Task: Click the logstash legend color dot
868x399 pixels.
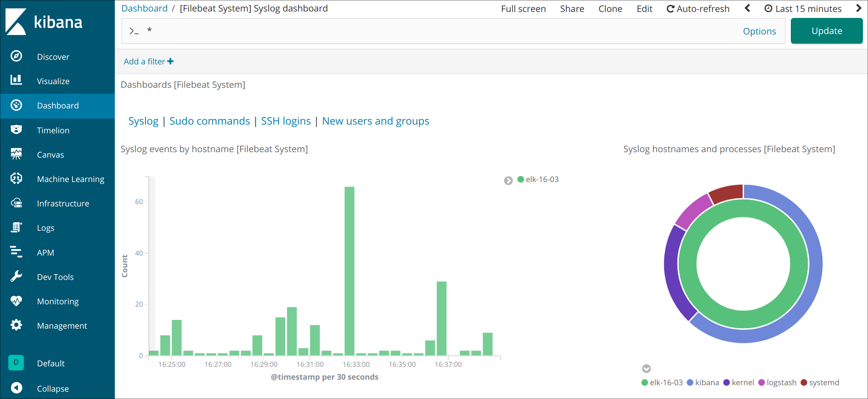Action: (x=761, y=382)
